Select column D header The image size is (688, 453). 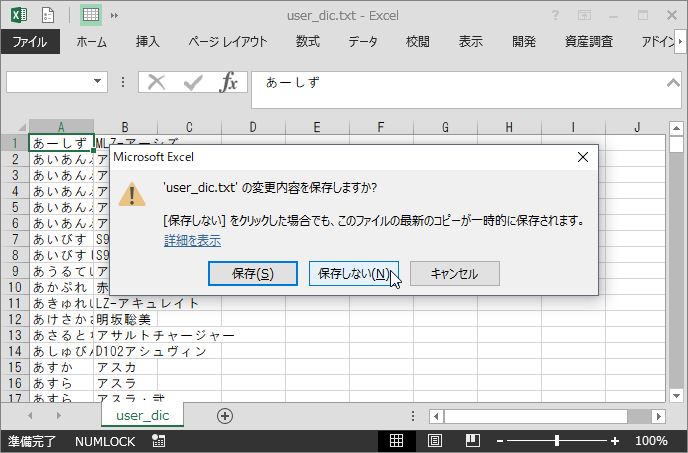(253, 127)
